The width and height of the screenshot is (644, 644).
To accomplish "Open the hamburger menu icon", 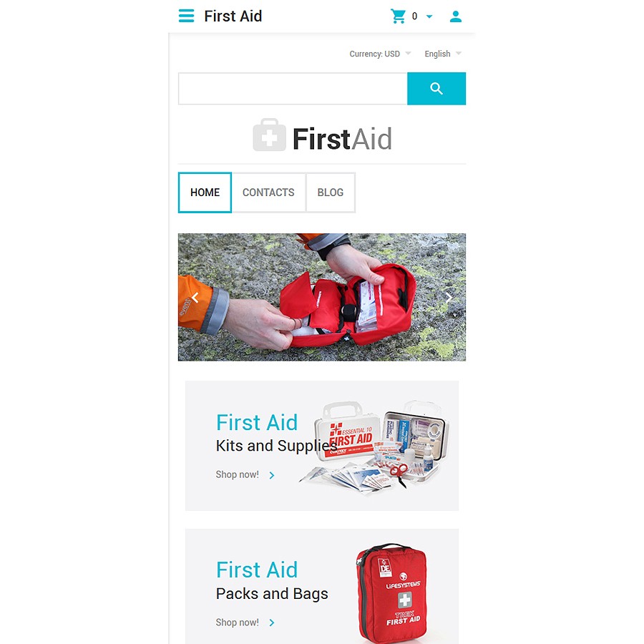I will 186,16.
